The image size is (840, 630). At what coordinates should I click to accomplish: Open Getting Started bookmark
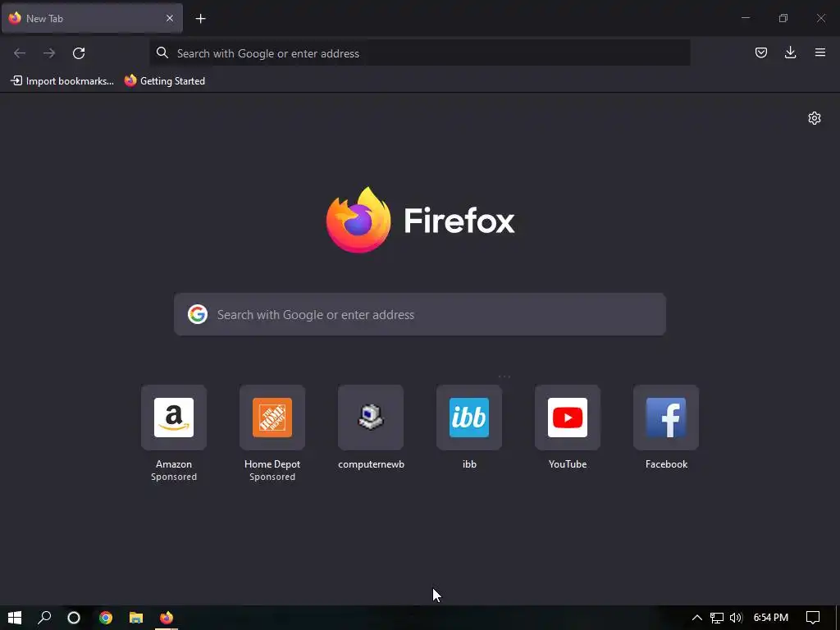click(x=164, y=81)
